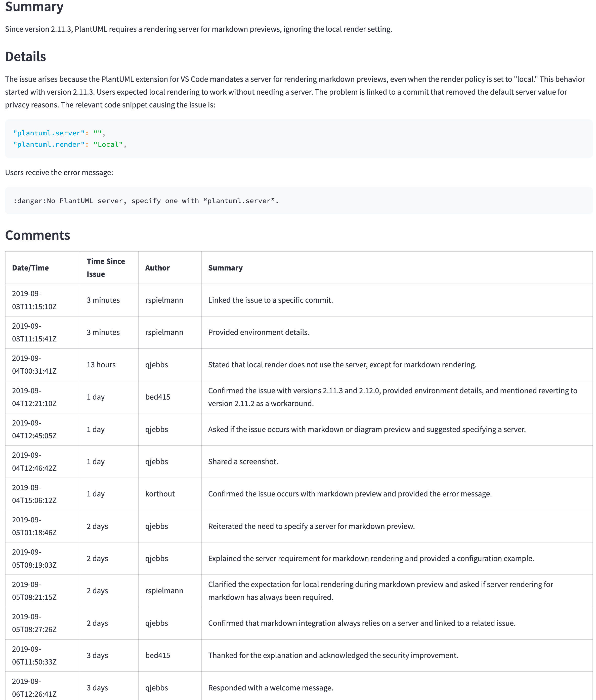
Task: Click the "Thanked for the explanation" summary cell
Action: (x=333, y=655)
